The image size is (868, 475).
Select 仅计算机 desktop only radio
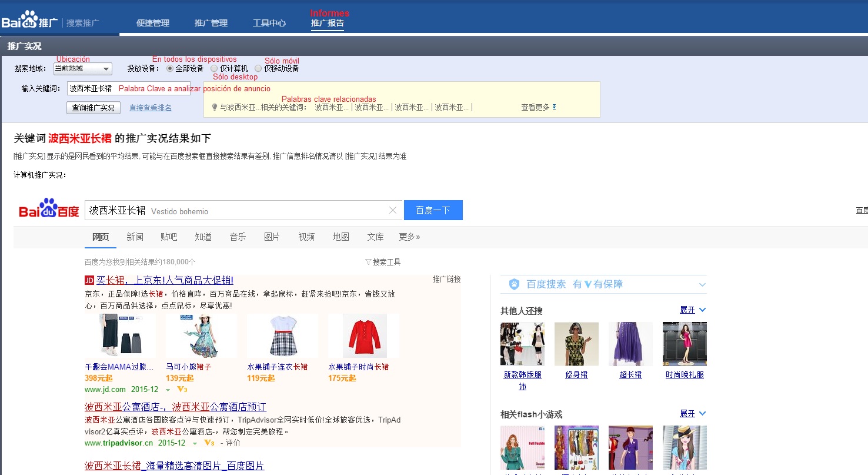click(214, 68)
